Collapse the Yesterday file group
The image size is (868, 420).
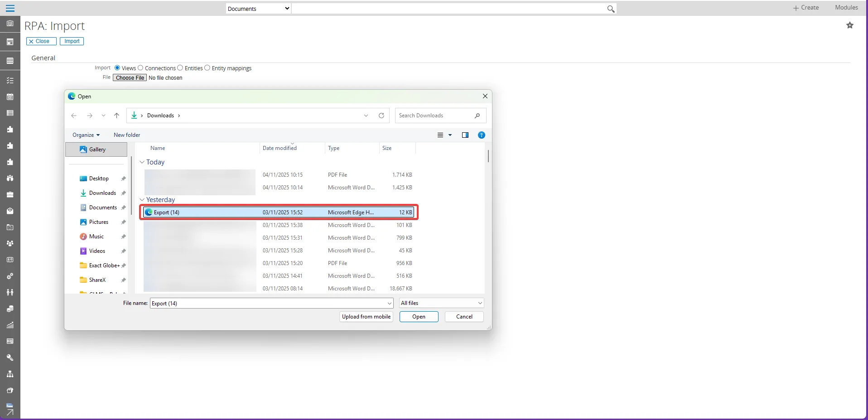click(142, 200)
